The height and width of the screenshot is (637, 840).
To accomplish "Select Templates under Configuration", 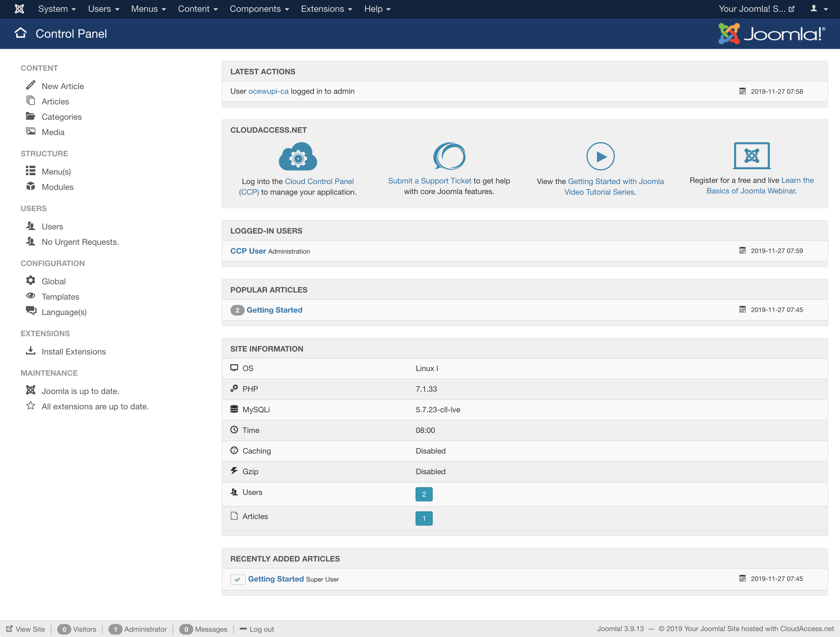I will tap(60, 297).
